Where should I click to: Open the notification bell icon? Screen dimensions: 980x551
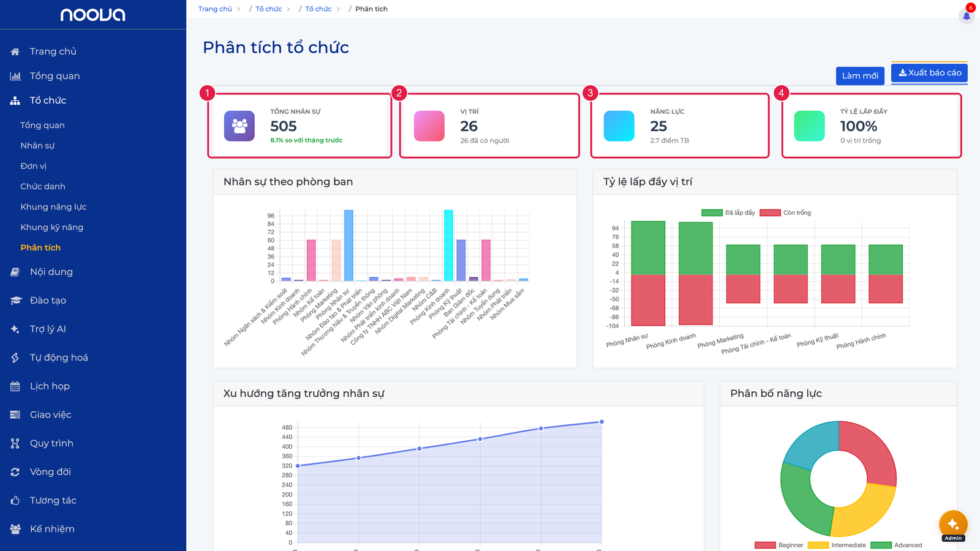coord(967,16)
